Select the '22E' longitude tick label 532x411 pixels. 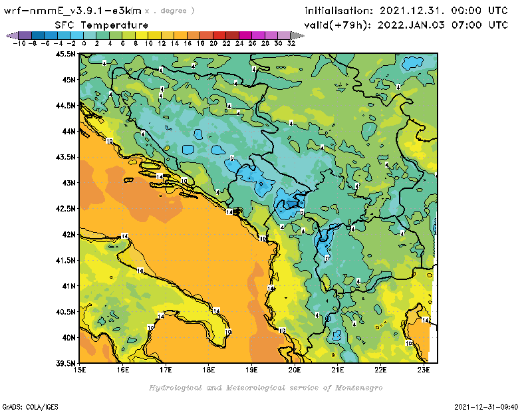tap(380, 370)
